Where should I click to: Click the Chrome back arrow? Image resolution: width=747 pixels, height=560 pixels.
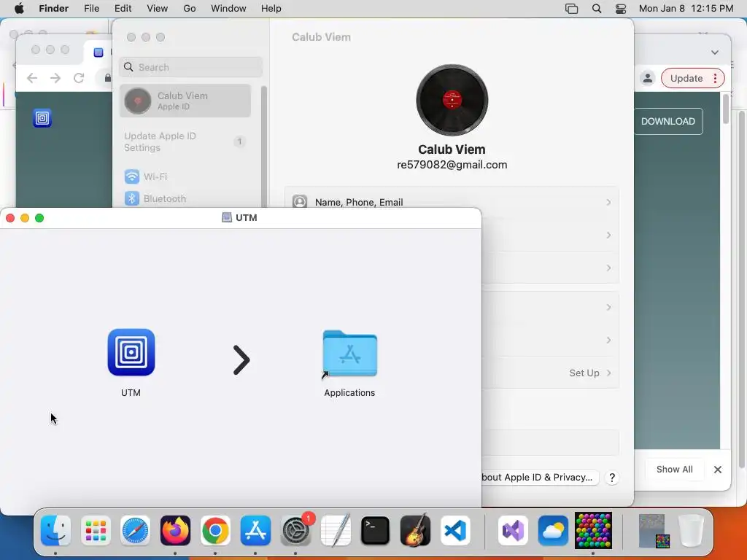point(32,78)
